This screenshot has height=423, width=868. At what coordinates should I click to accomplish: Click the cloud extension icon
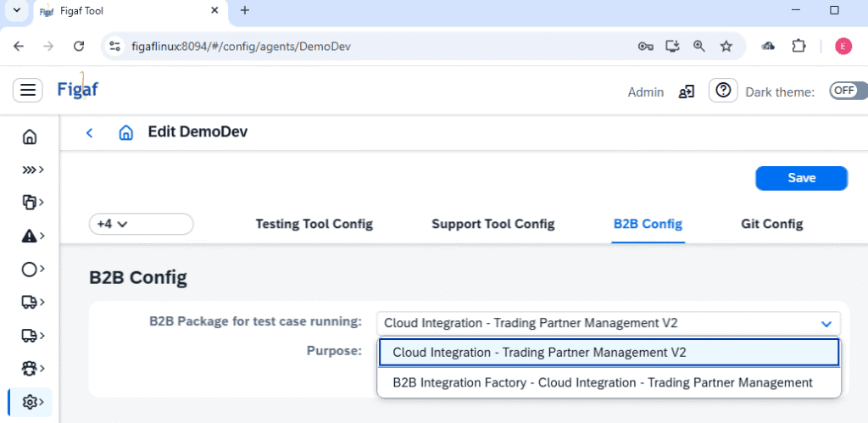click(768, 47)
